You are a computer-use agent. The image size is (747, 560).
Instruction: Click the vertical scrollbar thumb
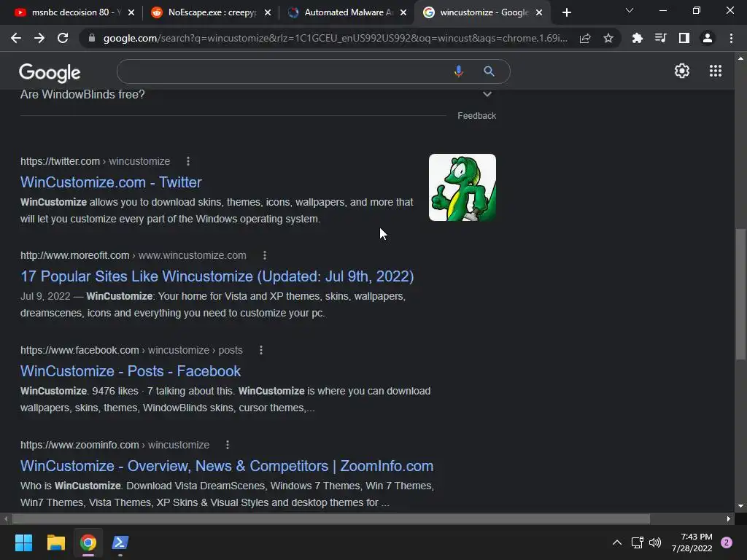tap(740, 295)
